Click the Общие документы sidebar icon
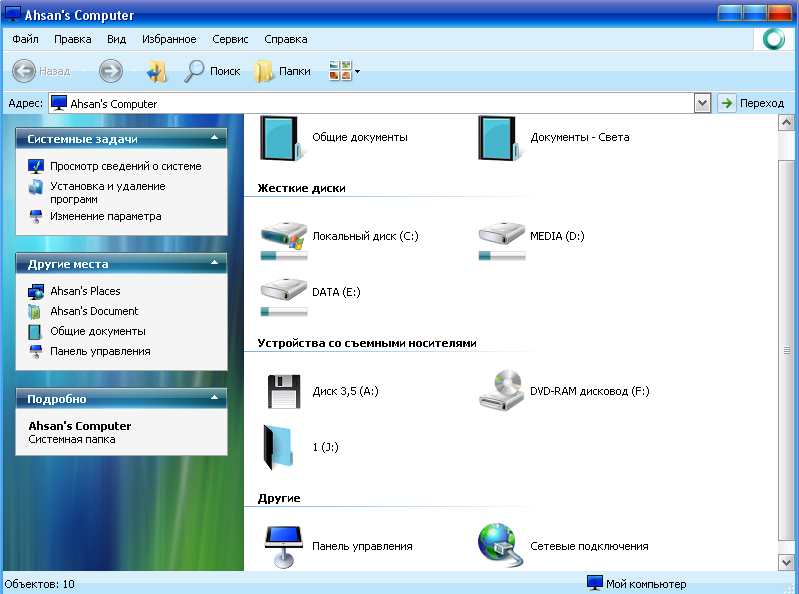The image size is (799, 594). pos(35,332)
